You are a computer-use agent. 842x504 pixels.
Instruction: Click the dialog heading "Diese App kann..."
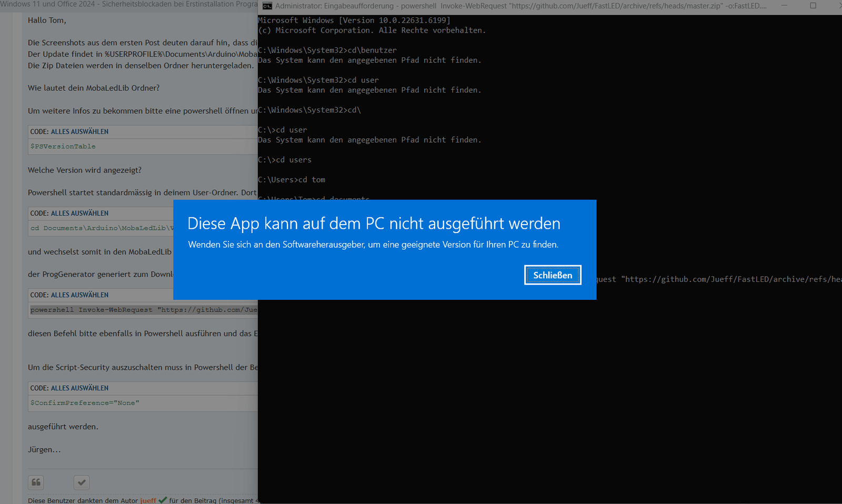pyautogui.click(x=374, y=224)
